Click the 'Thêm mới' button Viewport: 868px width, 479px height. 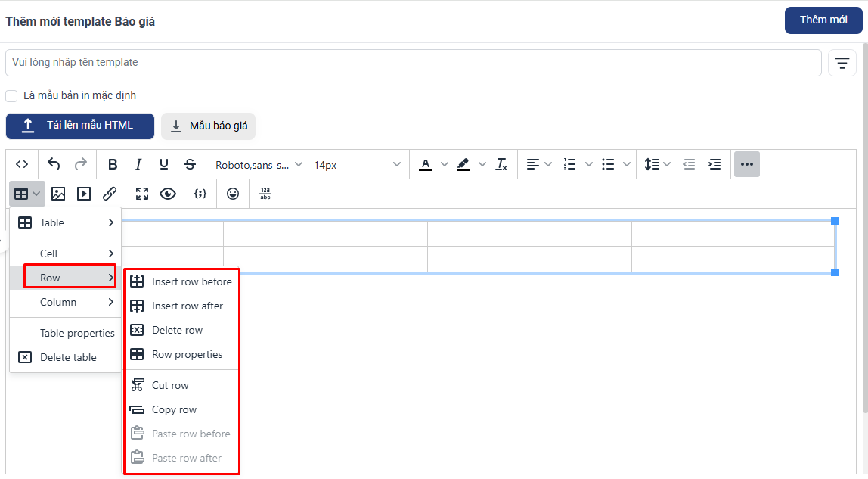(x=823, y=20)
